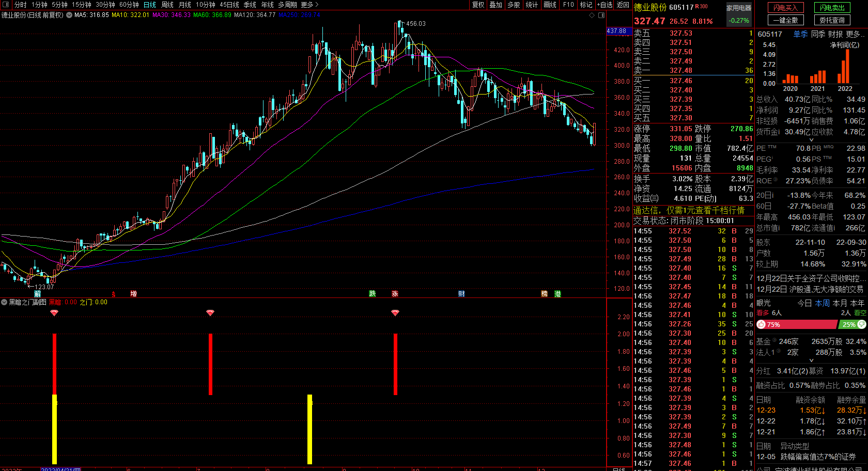Click the third red gem signal icon
This screenshot has height=471, width=868.
tap(395, 313)
